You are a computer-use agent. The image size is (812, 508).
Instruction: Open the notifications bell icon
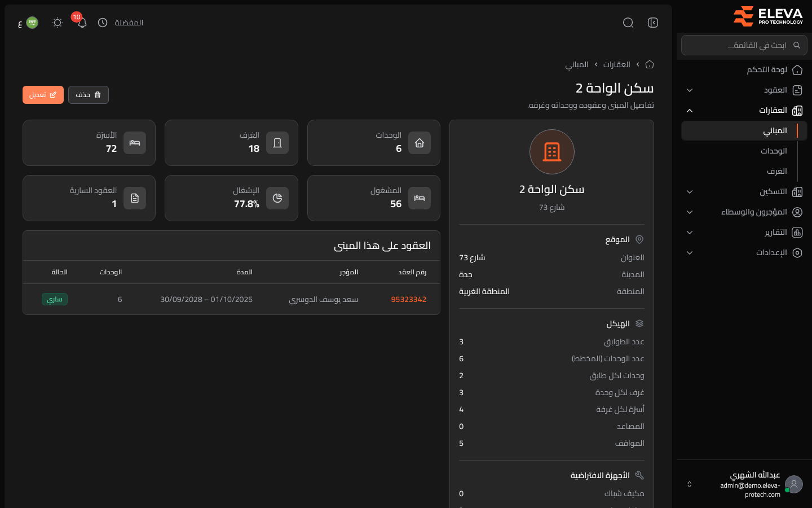(82, 23)
